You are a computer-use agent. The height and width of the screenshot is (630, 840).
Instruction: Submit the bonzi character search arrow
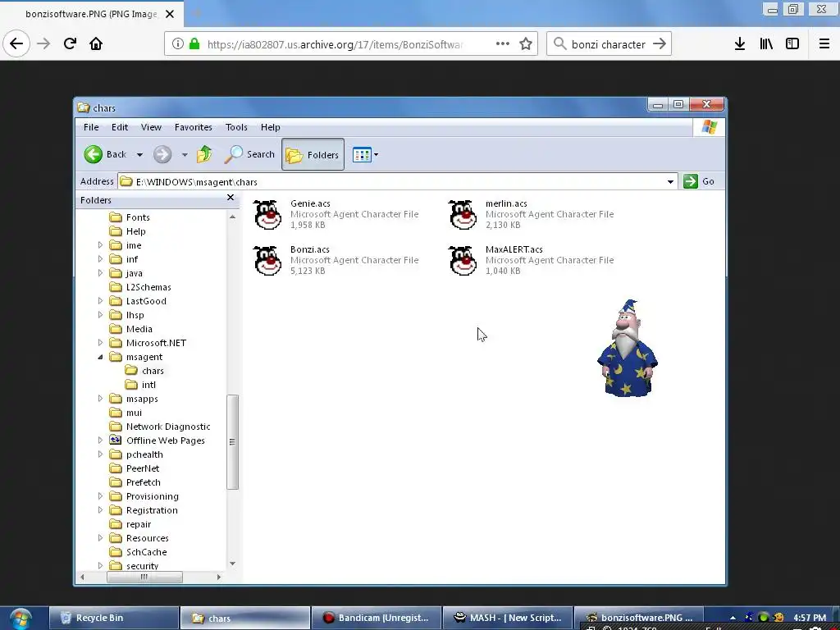(x=660, y=44)
